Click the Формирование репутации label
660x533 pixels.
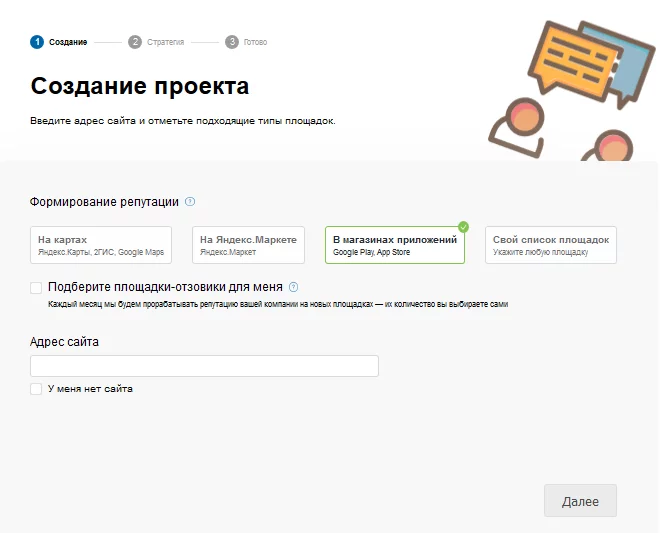104,202
